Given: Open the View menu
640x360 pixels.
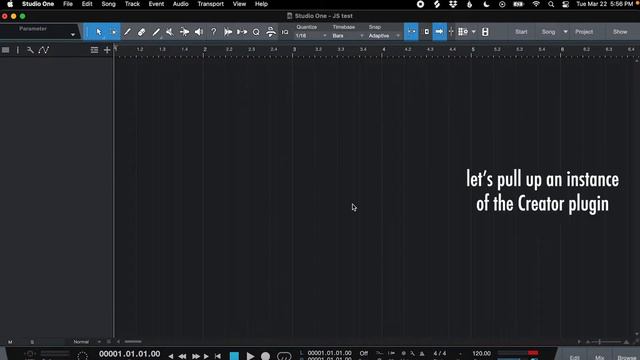Looking at the screenshot, I should [239, 4].
